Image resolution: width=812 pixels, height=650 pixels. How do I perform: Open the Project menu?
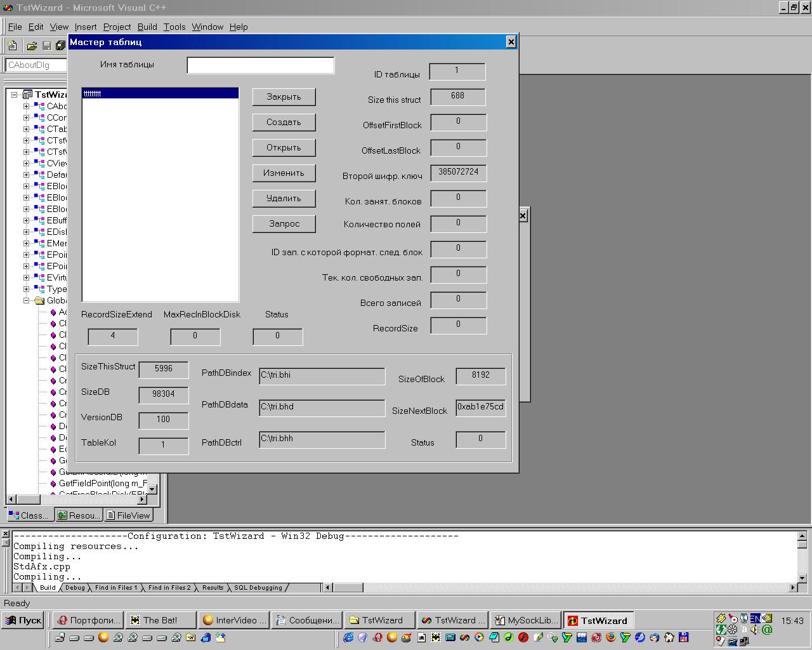[x=117, y=27]
